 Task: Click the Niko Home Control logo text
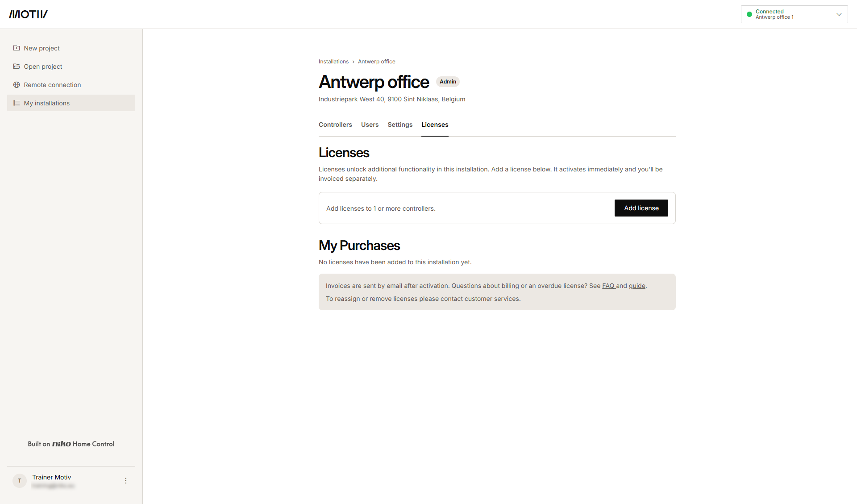(x=71, y=444)
